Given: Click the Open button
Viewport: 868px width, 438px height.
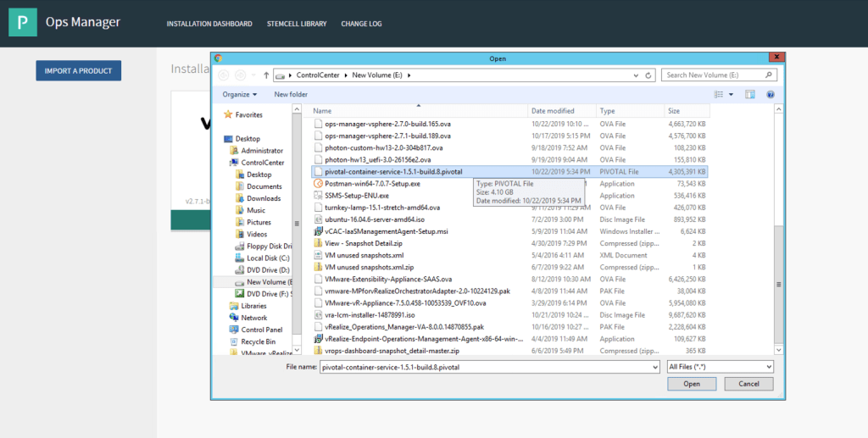Looking at the screenshot, I should click(x=692, y=384).
